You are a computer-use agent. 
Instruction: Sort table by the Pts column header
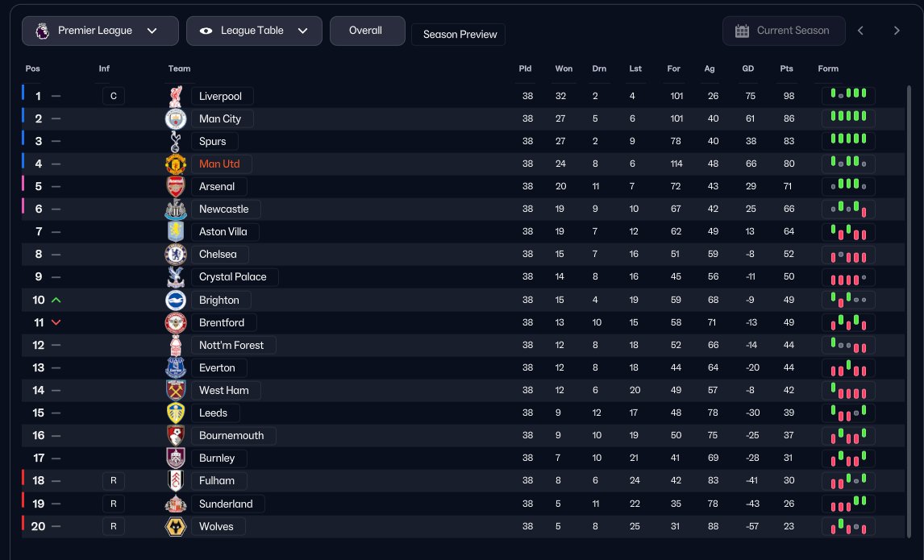click(x=787, y=68)
